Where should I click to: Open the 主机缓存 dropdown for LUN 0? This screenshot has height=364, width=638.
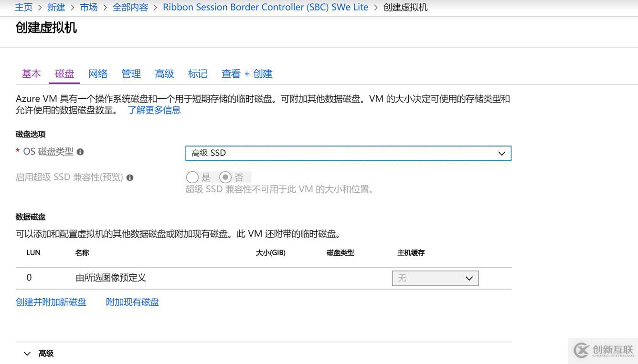coord(435,278)
